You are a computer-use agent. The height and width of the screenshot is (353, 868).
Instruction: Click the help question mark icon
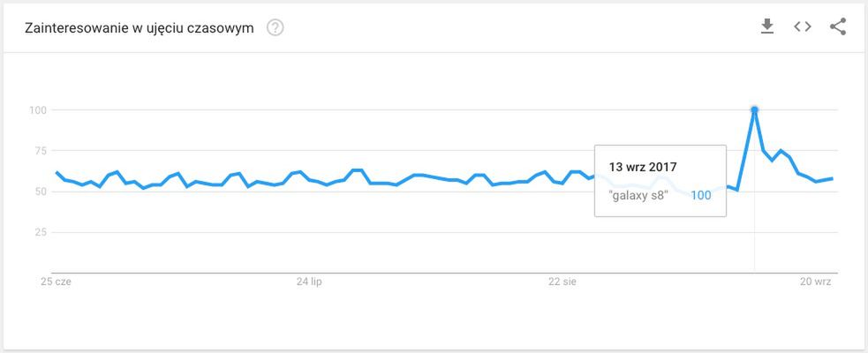click(275, 28)
